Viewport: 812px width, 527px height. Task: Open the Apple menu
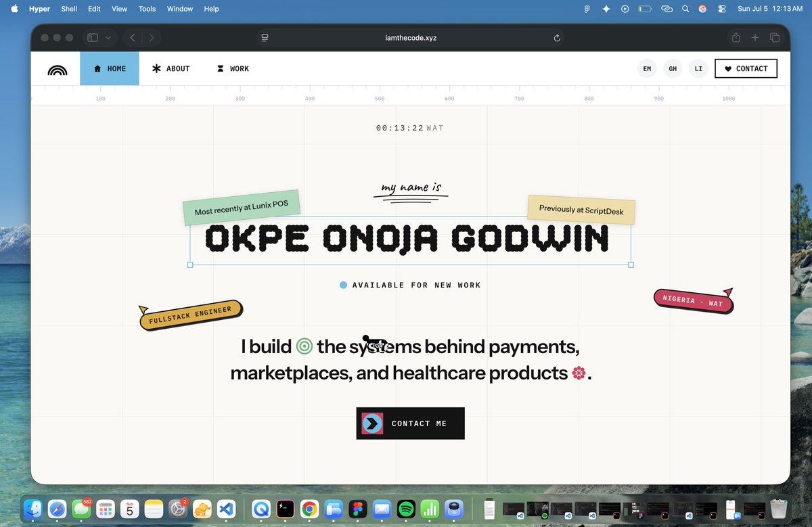click(14, 9)
